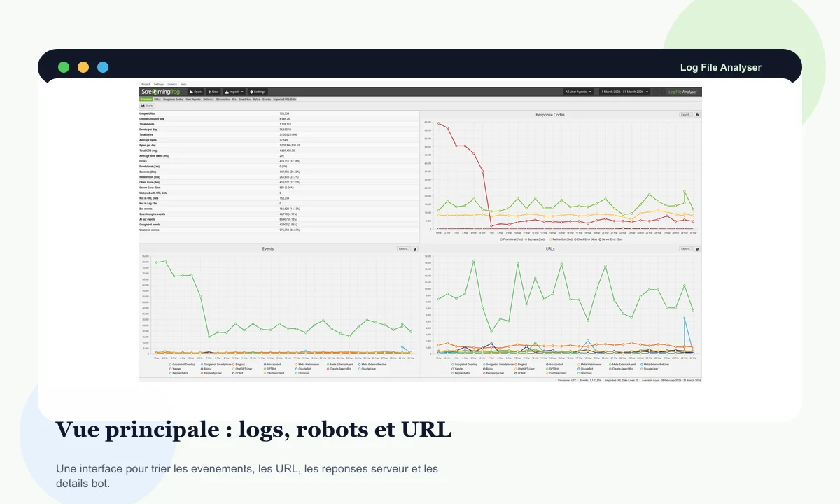Switch to the Bytes tab
Viewport: 840px width, 504px height.
(x=256, y=99)
